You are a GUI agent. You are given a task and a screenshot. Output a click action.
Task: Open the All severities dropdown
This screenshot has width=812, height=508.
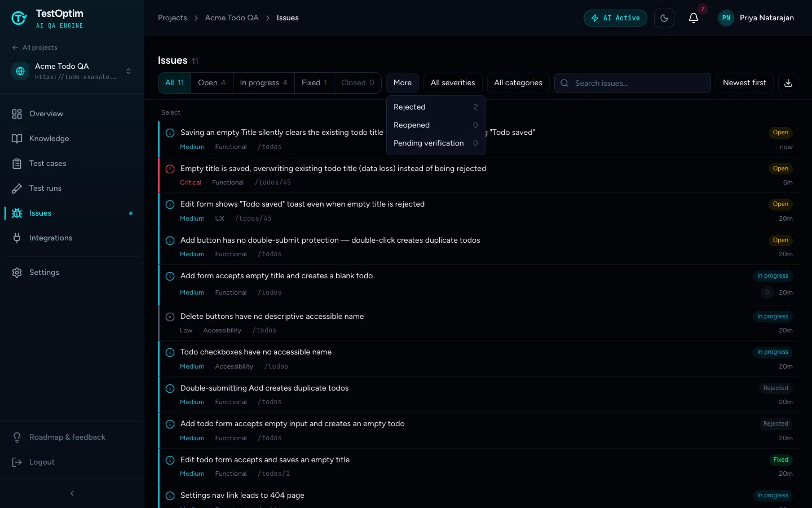pos(453,83)
